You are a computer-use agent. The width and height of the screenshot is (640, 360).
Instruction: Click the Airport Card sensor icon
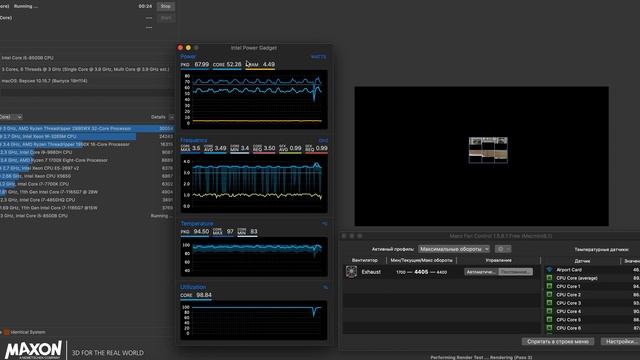click(x=549, y=270)
